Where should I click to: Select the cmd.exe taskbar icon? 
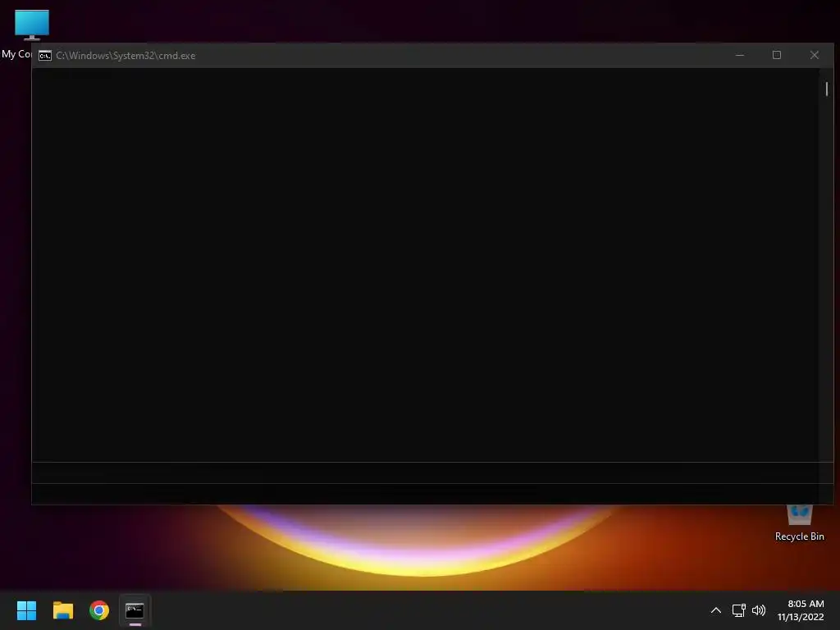coord(135,610)
